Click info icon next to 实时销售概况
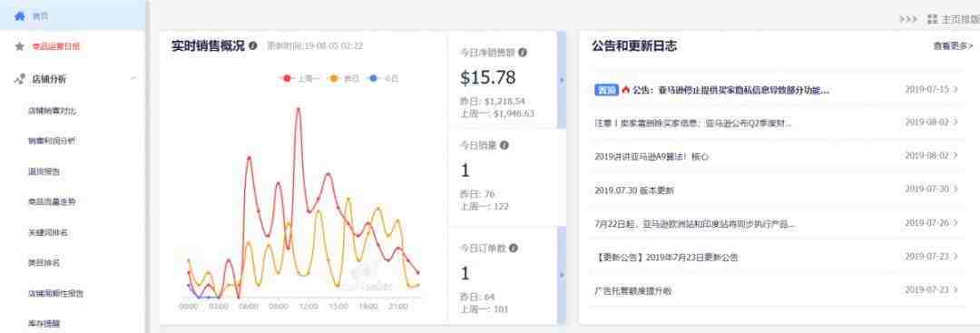This screenshot has width=980, height=333. (253, 45)
